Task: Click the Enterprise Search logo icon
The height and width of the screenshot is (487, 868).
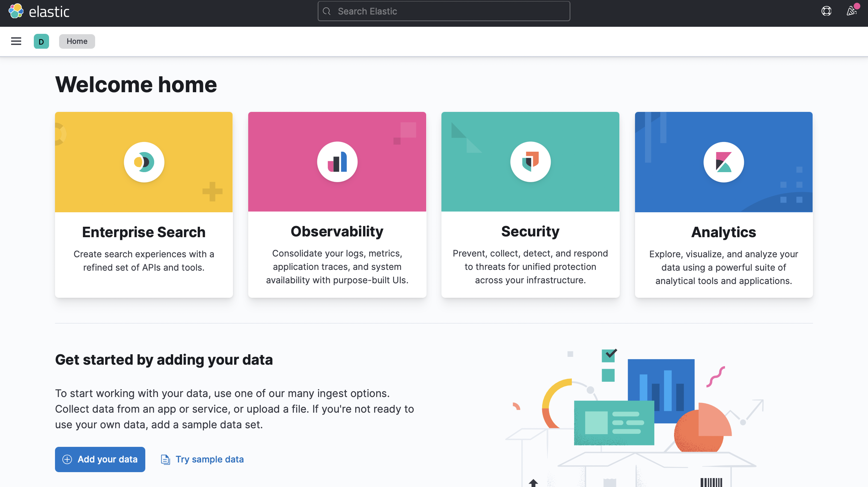Action: coord(144,162)
